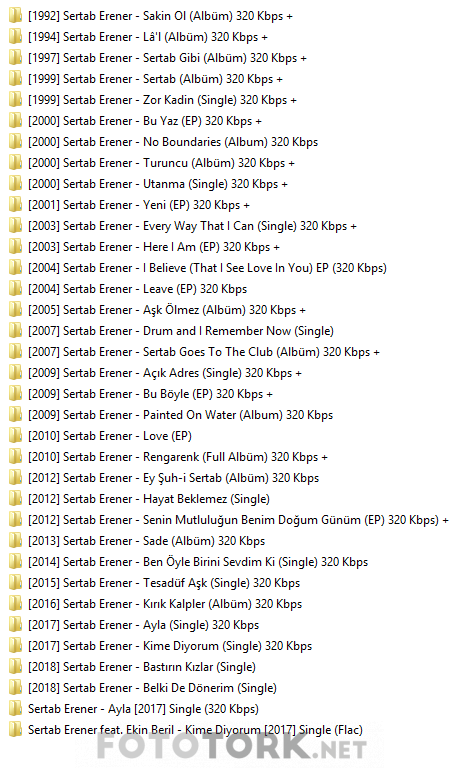Select folder icon for Painted On Water album
This screenshot has height=778, width=459.
click(x=15, y=415)
